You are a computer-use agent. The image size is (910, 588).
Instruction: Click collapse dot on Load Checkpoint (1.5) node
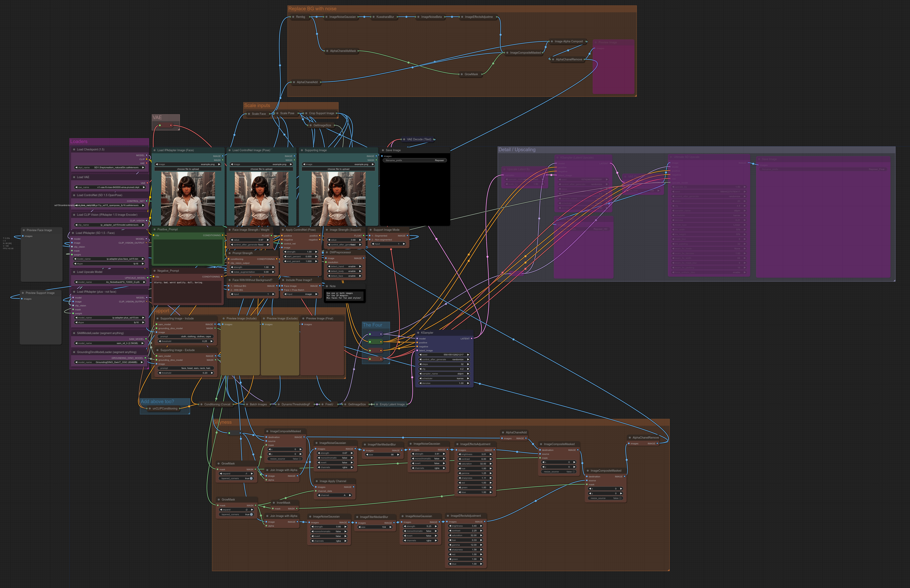point(74,149)
